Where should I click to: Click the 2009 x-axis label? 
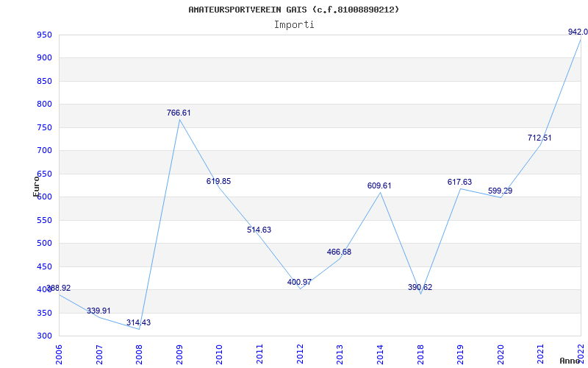(x=179, y=355)
